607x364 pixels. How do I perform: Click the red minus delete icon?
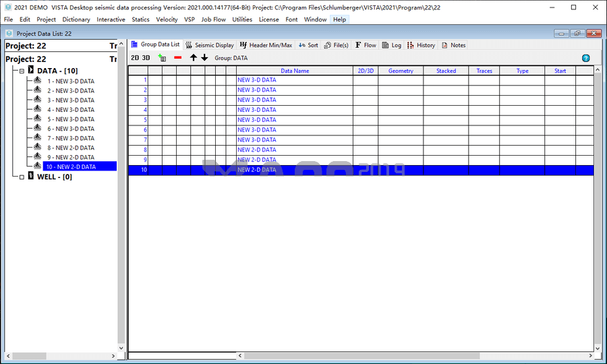[177, 58]
